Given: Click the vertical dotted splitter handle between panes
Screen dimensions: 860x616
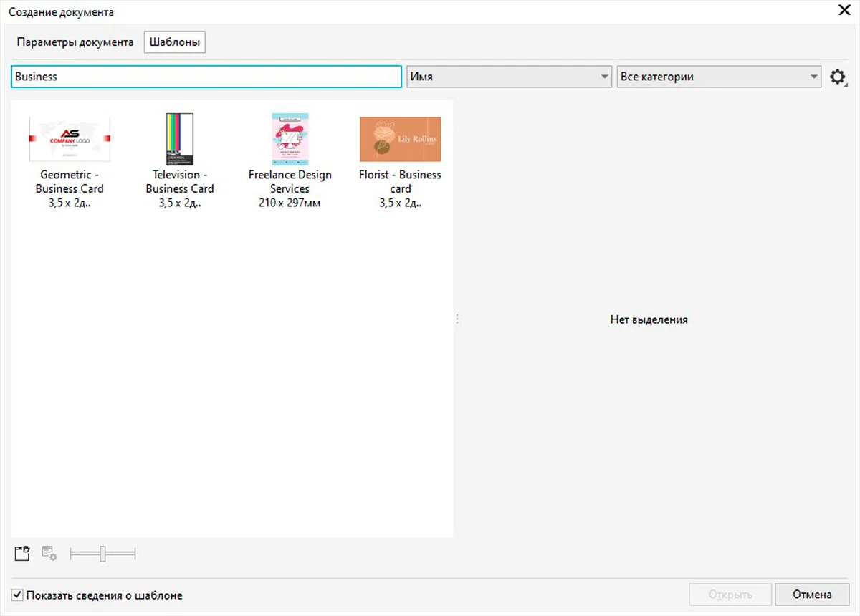Looking at the screenshot, I should tap(457, 319).
